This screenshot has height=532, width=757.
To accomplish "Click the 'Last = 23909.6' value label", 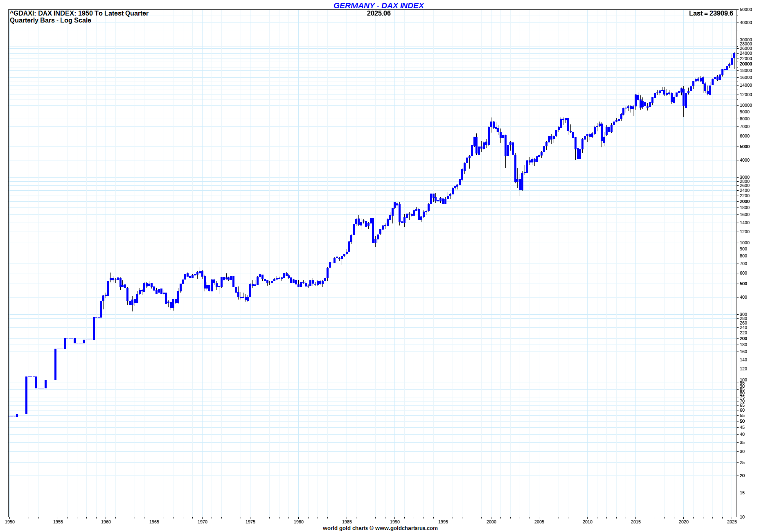I will pyautogui.click(x=711, y=14).
